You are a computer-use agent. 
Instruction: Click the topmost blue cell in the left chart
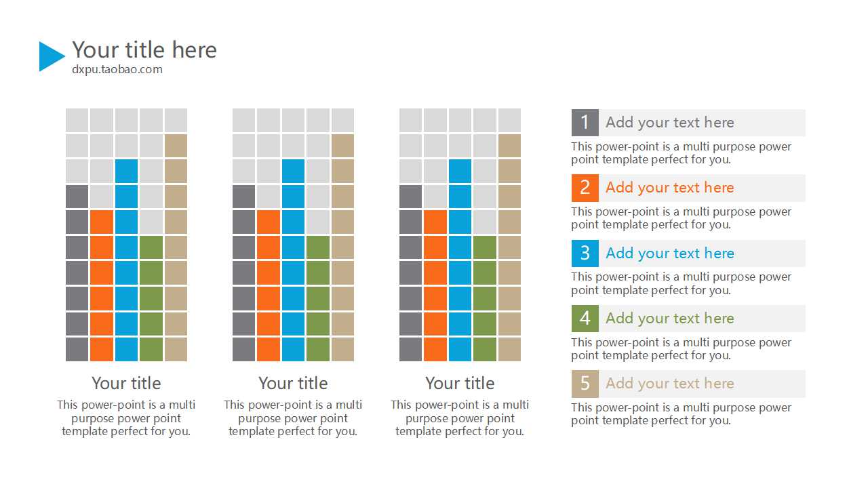coord(126,171)
